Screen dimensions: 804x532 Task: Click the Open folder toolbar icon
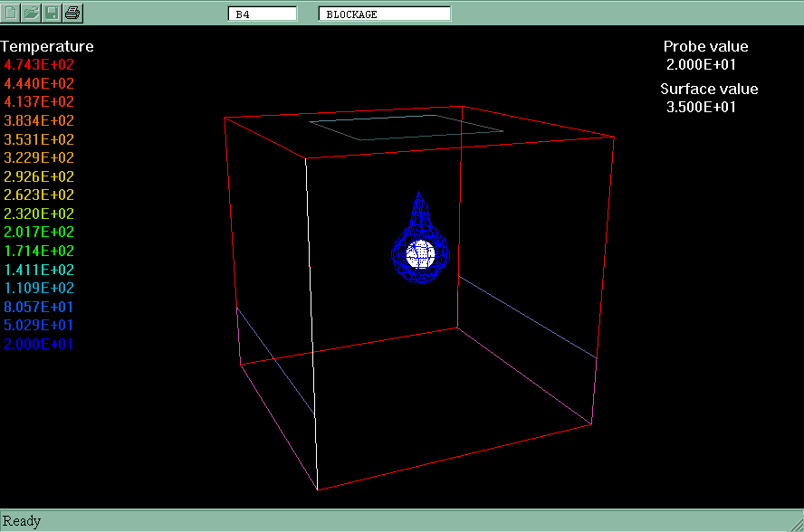(32, 13)
